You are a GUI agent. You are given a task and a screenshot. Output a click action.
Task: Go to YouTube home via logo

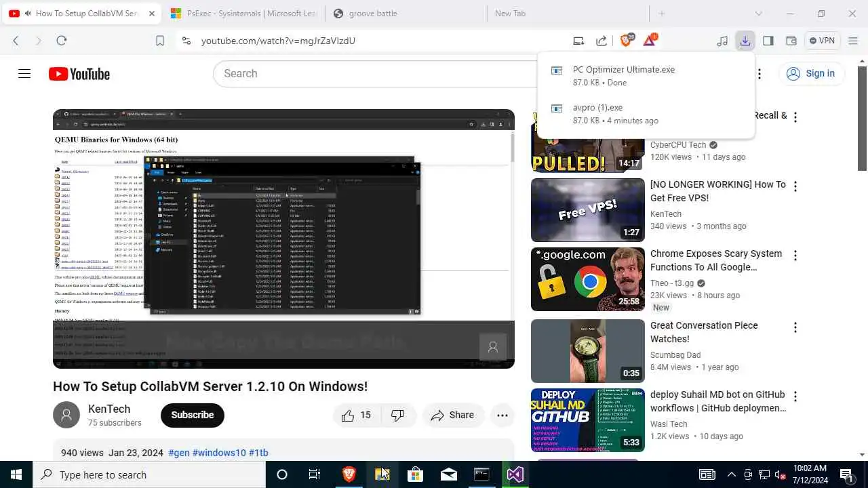(x=79, y=74)
